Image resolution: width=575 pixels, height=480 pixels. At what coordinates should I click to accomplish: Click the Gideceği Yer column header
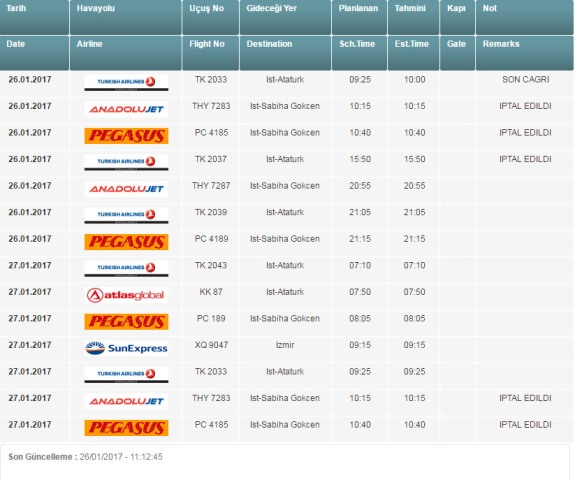point(285,17)
